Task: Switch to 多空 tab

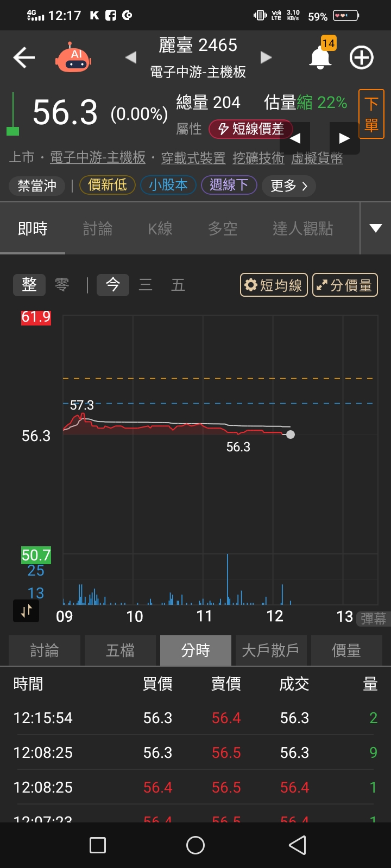Action: coord(223,228)
